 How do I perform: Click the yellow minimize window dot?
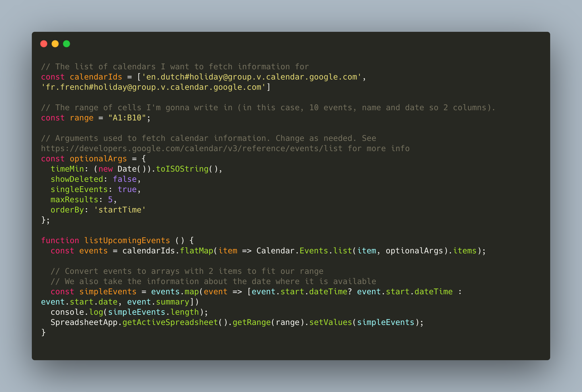[x=55, y=44]
